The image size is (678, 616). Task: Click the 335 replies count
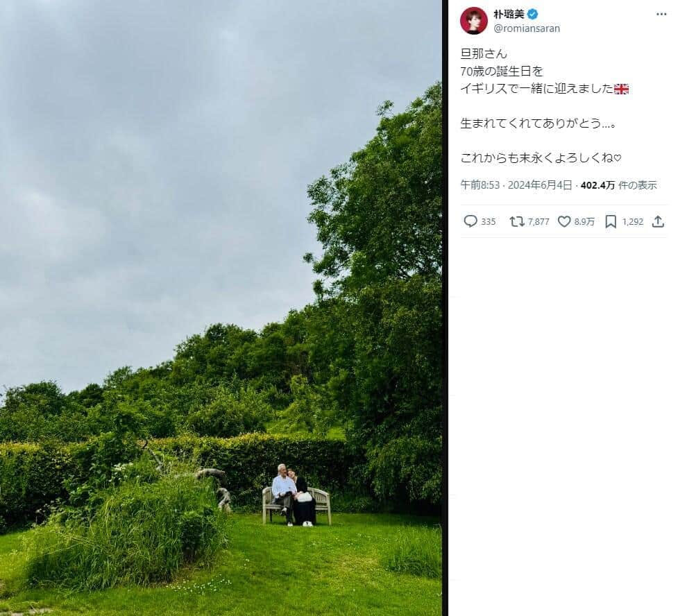pyautogui.click(x=488, y=222)
